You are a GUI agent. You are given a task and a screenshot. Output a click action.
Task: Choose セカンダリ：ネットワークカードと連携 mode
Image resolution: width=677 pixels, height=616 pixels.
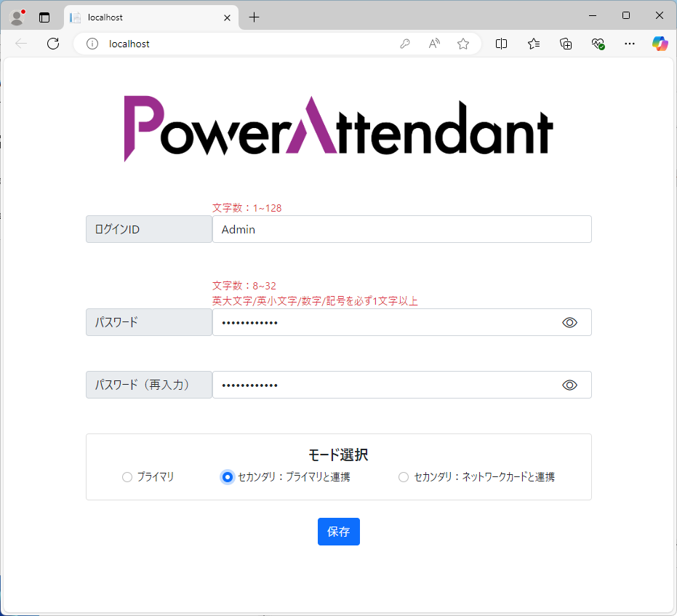[404, 477]
